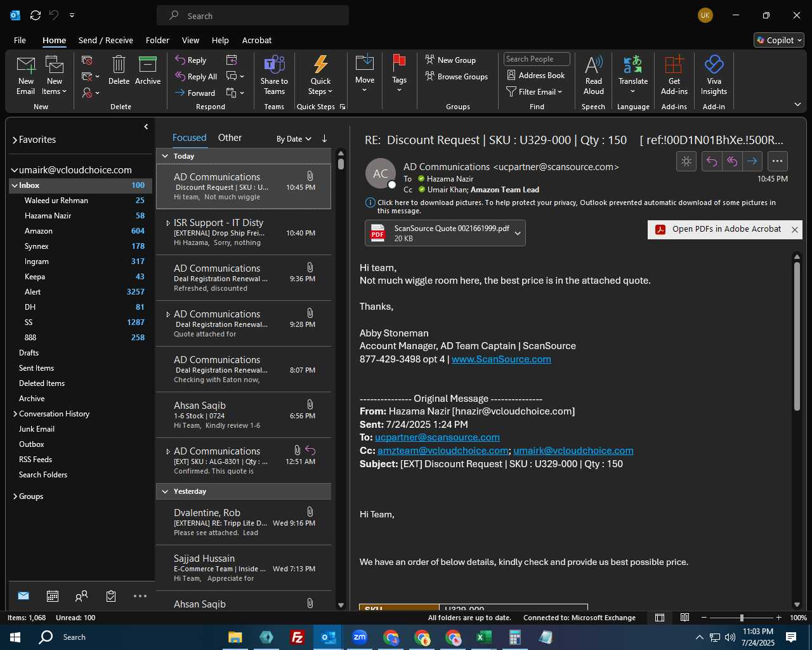Click the Mail navigation icon
The image size is (812, 650).
click(23, 596)
